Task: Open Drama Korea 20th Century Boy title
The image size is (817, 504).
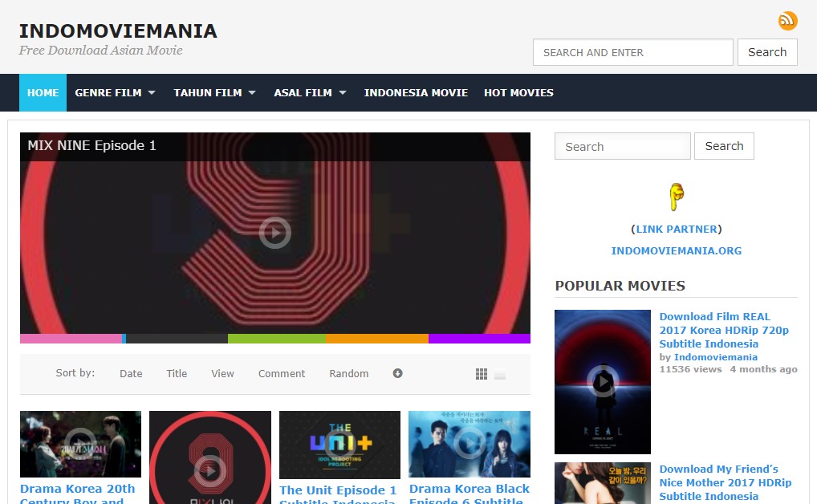Action: [78, 494]
